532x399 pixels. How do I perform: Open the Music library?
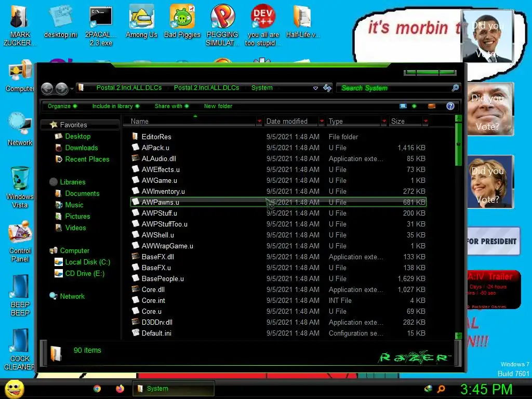click(x=74, y=205)
